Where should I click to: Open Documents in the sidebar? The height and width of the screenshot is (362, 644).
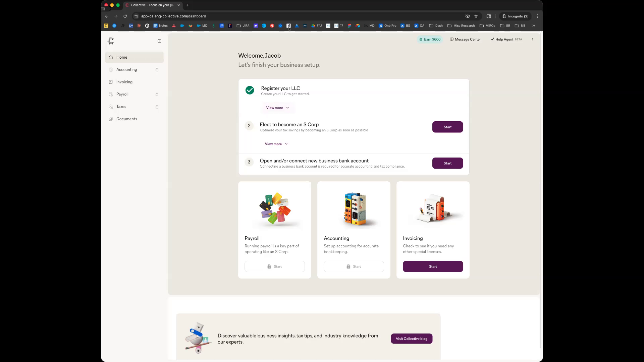coord(126,119)
